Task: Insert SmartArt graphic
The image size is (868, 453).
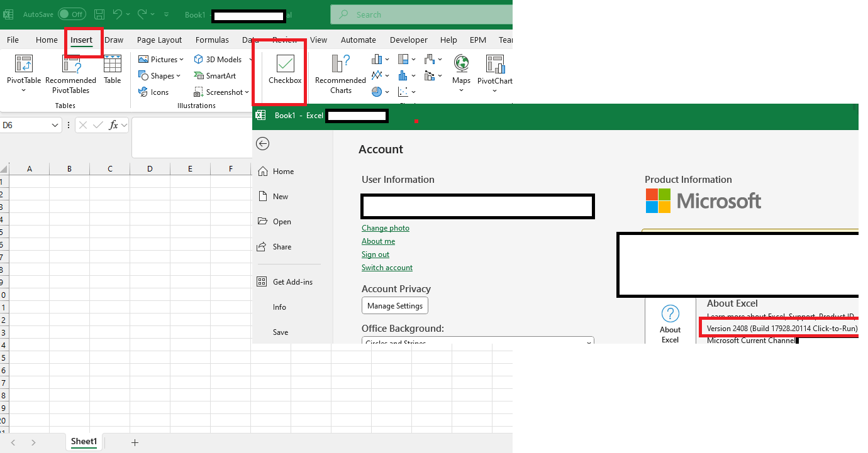Action: pyautogui.click(x=214, y=75)
